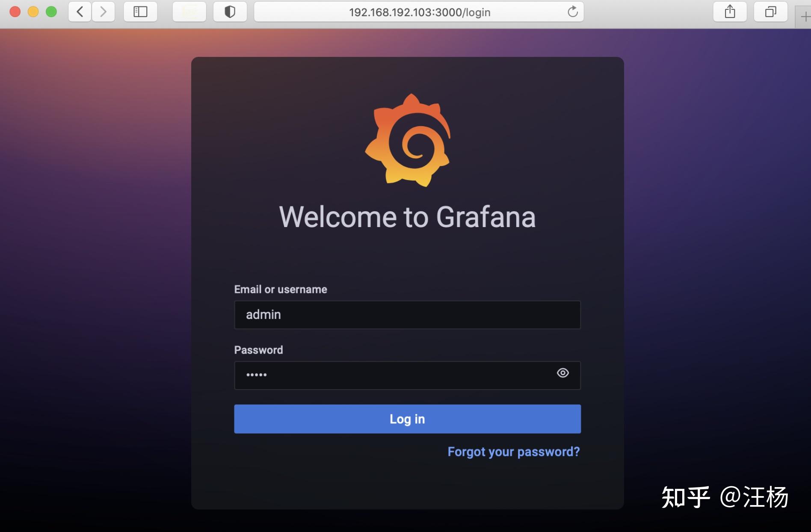
Task: Open the privacy shield report
Action: tap(230, 12)
